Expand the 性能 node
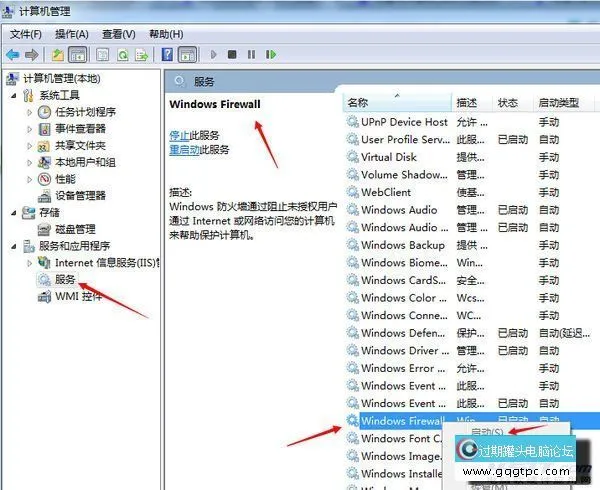 (29, 179)
